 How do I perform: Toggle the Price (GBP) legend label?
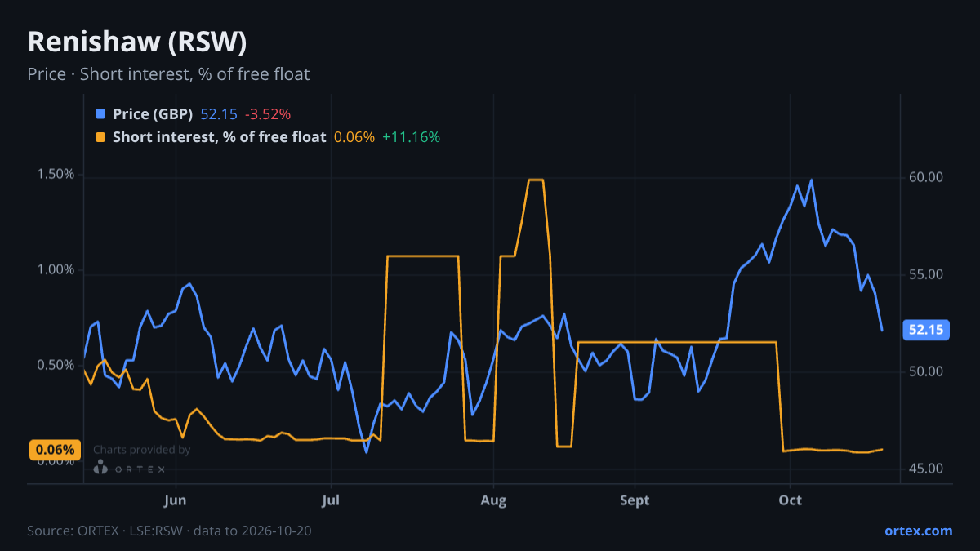[x=153, y=114]
